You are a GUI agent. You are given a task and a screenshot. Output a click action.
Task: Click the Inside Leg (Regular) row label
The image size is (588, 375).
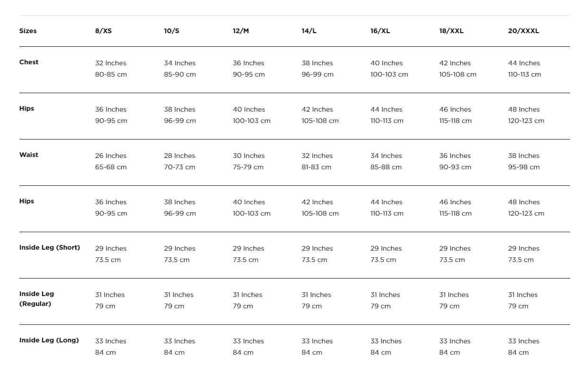point(37,299)
